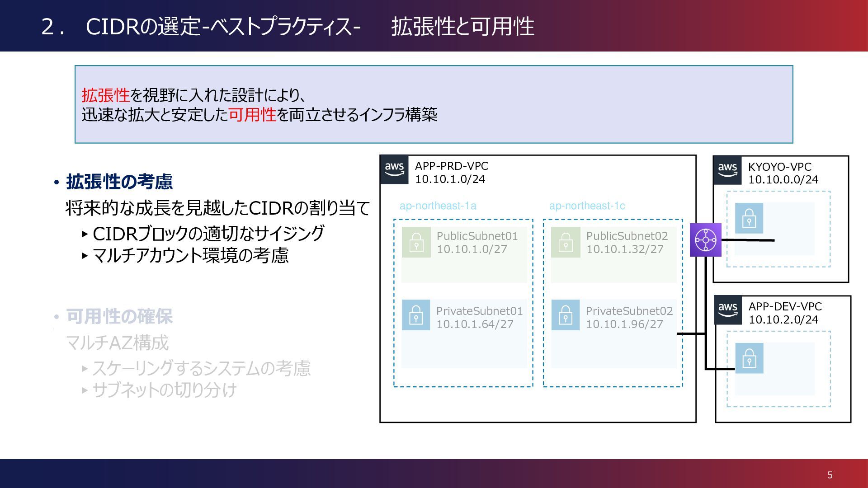868x488 pixels.
Task: Click the grayed 可用性の確保 heading
Action: (119, 316)
